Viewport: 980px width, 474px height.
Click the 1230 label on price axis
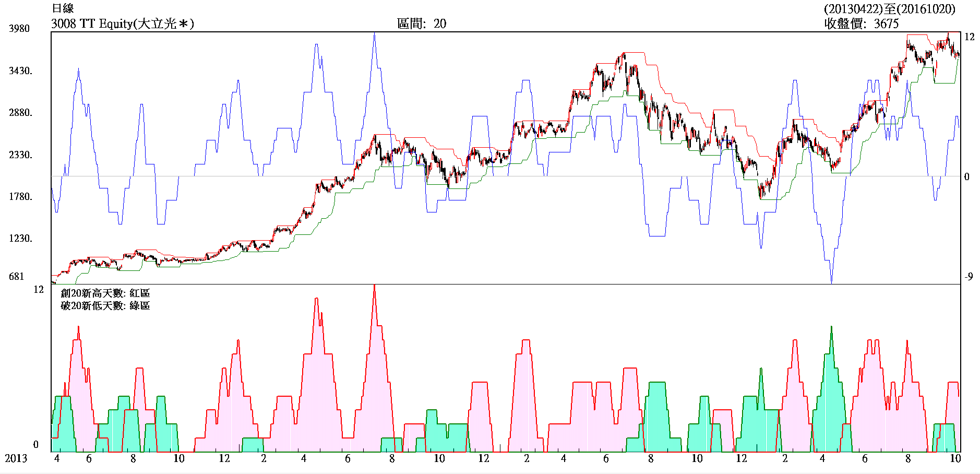20,239
